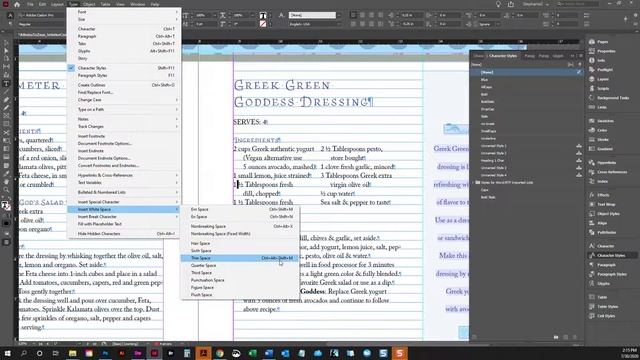Choose Punctuation Space from the submenu
The width and height of the screenshot is (640, 360).
[240, 280]
